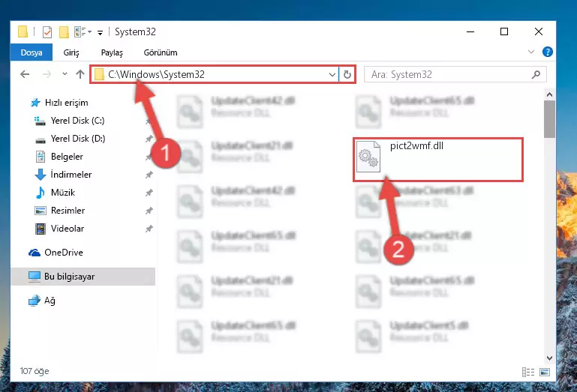Expand the address bar history dropdown
Viewport: 577px width, 392px height.
point(332,75)
